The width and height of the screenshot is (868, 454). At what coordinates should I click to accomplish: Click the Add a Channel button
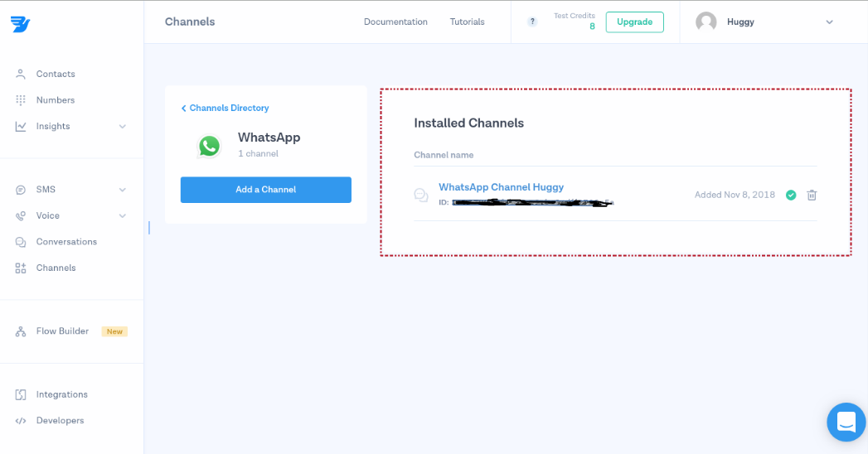(266, 190)
